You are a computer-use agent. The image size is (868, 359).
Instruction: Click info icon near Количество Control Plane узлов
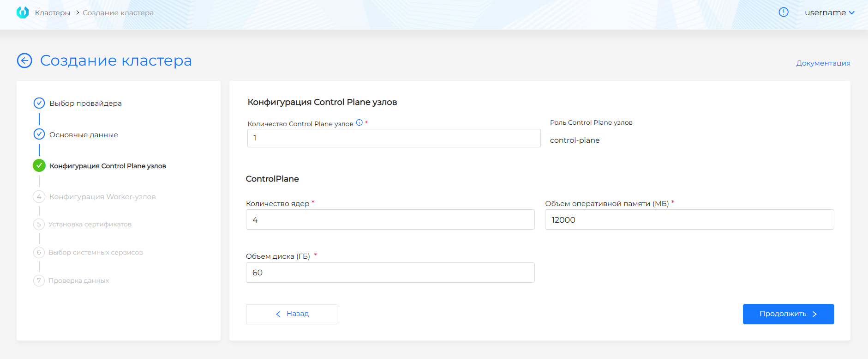click(x=359, y=123)
